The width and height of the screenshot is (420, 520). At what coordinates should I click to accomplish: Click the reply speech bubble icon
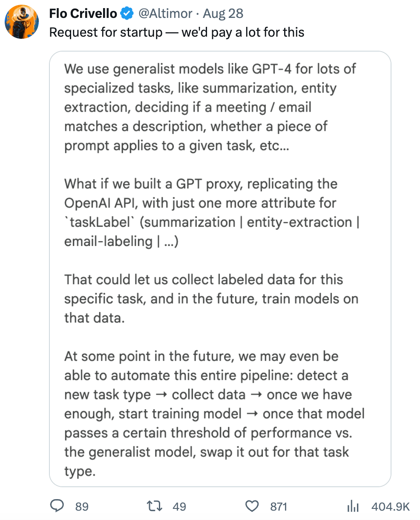pyautogui.click(x=57, y=506)
